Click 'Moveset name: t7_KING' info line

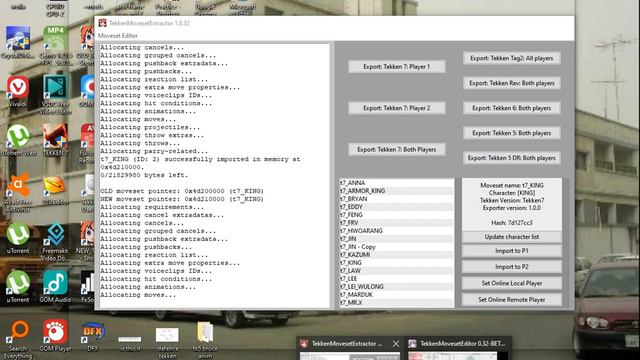[x=512, y=185]
